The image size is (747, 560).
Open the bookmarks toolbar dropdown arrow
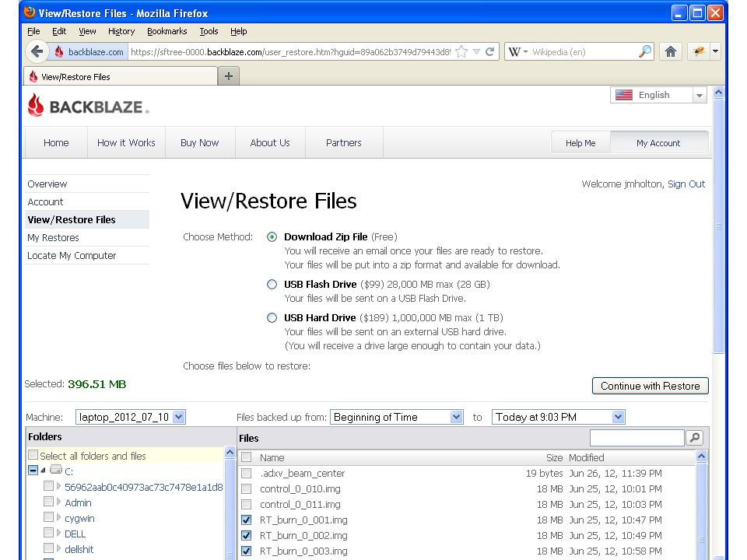pos(715,51)
